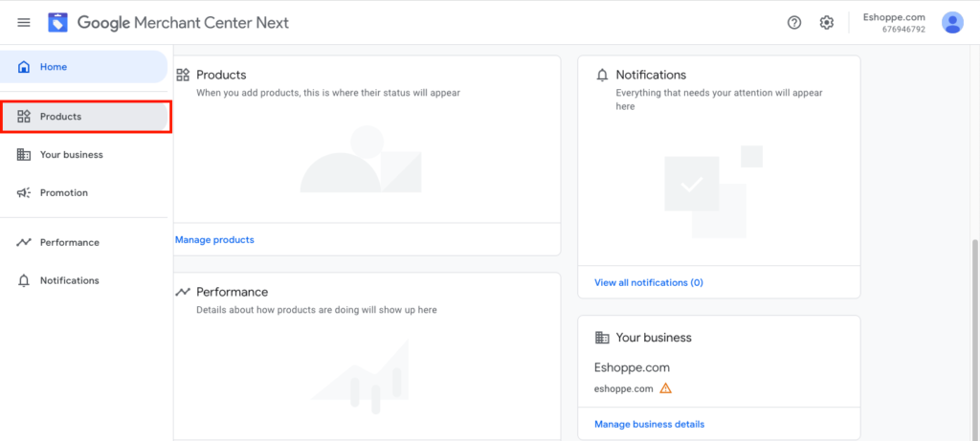980x441 pixels.
Task: Open the hamburger main menu icon
Action: tap(24, 22)
